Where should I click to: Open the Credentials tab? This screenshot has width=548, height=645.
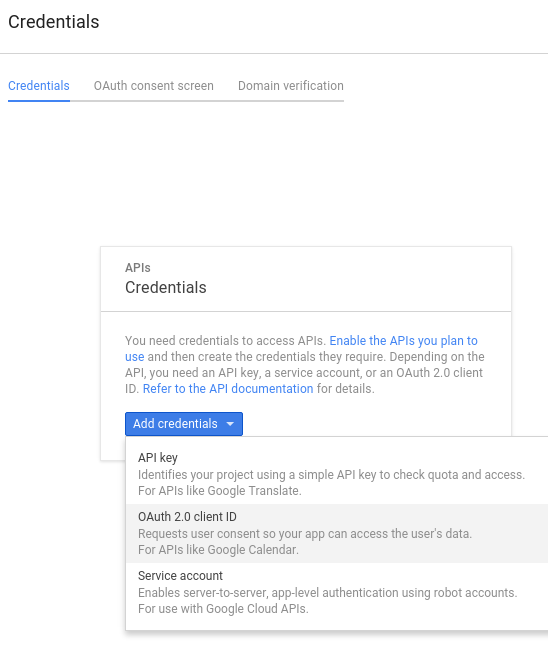39,86
